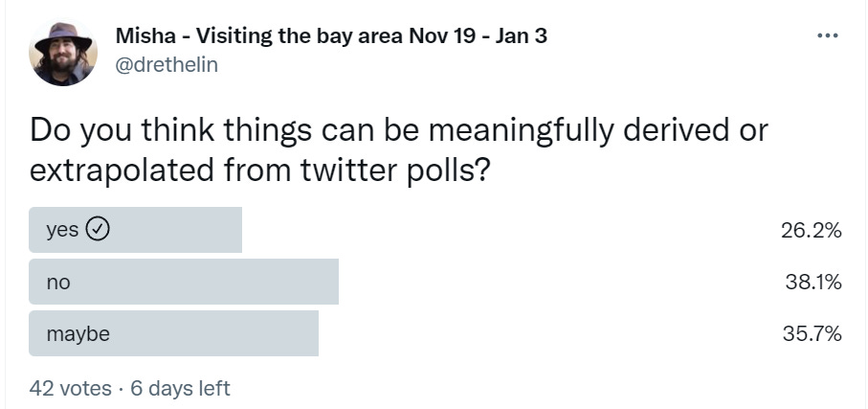This screenshot has width=868, height=409.
Task: Click the 35.7% result for maybe
Action: [x=811, y=334]
